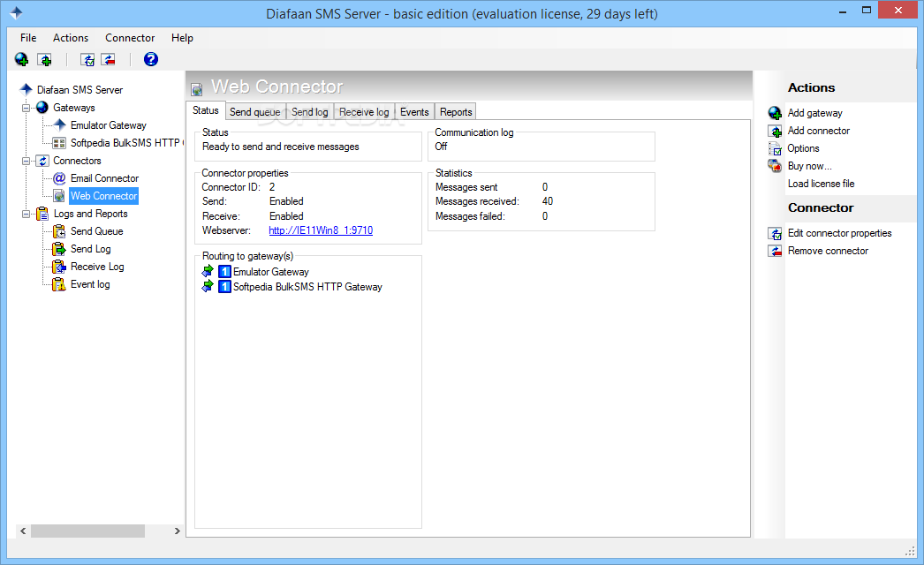Click the Remove connector toolbar icon
The width and height of the screenshot is (924, 565).
[x=109, y=59]
